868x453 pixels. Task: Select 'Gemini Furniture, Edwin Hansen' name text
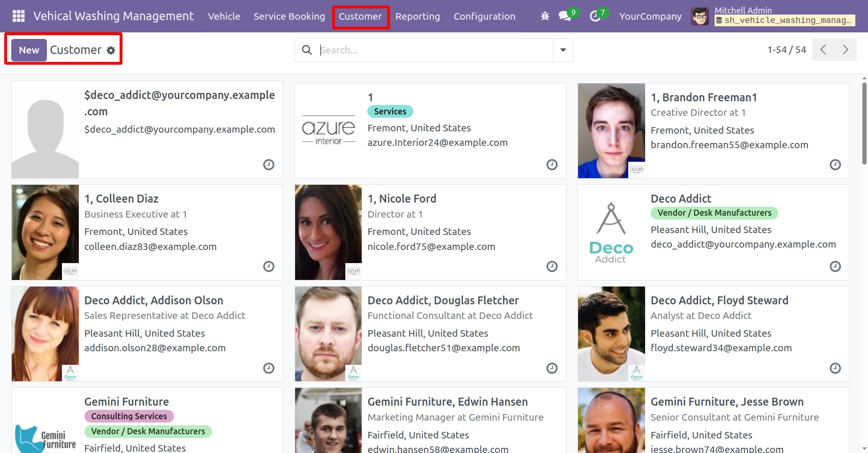coord(448,402)
